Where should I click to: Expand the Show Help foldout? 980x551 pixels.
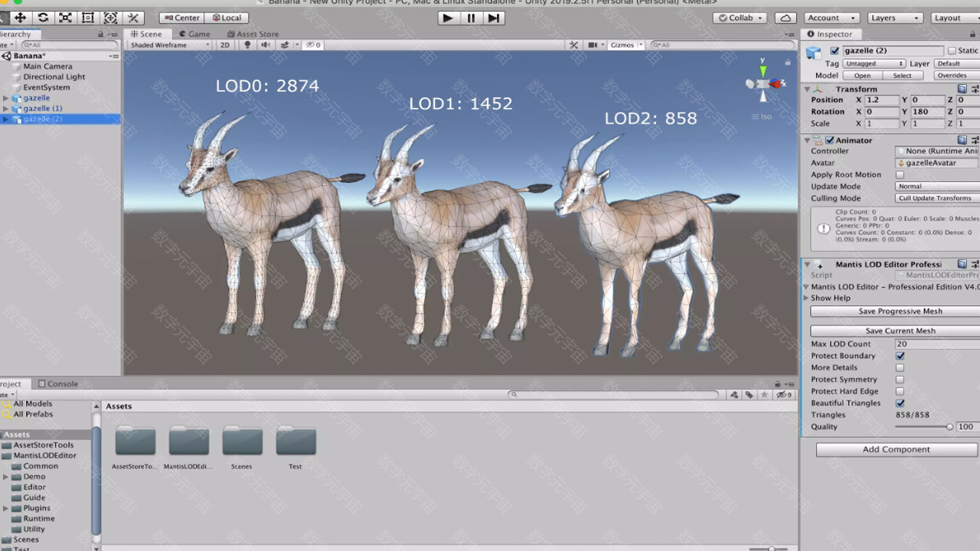point(807,298)
